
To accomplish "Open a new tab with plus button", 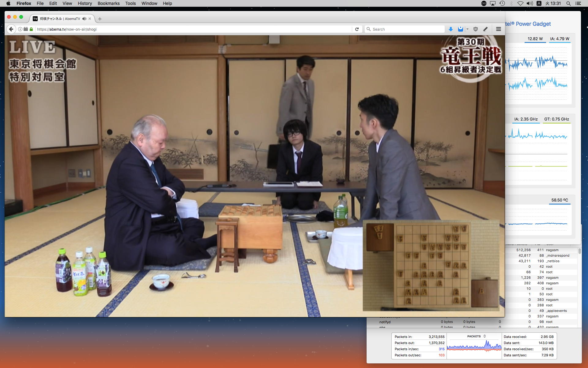I will [100, 19].
